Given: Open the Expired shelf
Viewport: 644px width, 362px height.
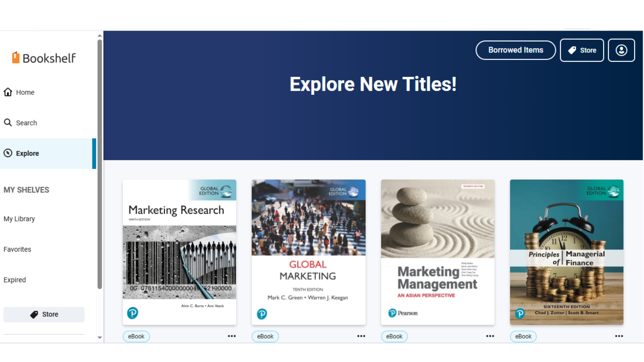Looking at the screenshot, I should 15,280.
